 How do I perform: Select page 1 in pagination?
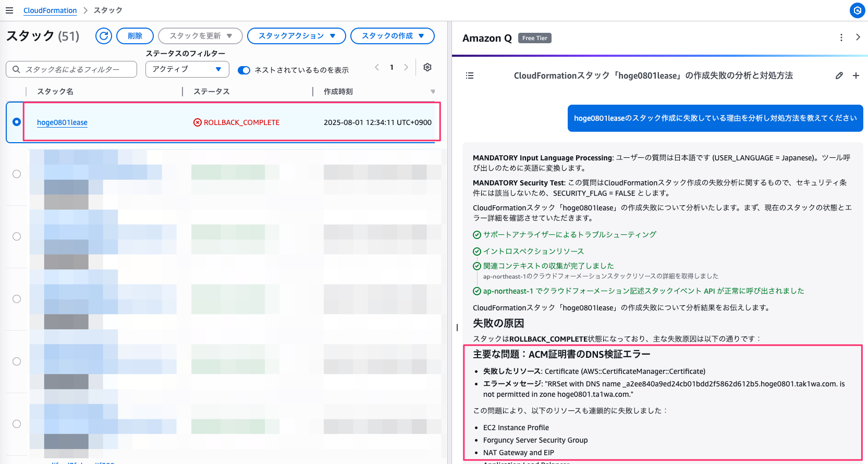tap(392, 67)
